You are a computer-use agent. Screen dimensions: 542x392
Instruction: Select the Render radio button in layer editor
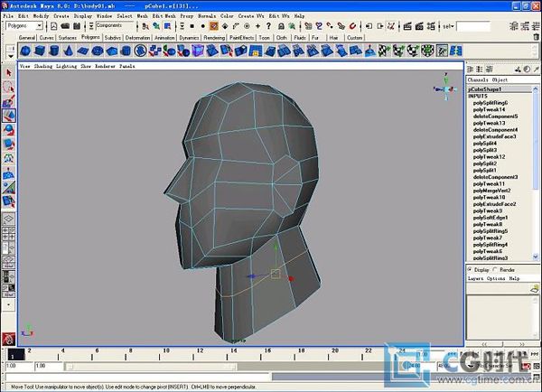pos(495,269)
